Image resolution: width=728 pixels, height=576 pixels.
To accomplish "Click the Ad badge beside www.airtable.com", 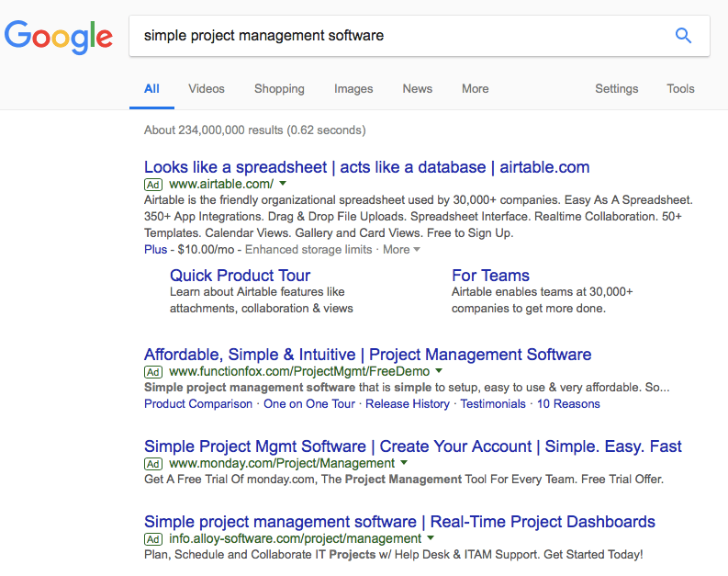I will point(153,185).
